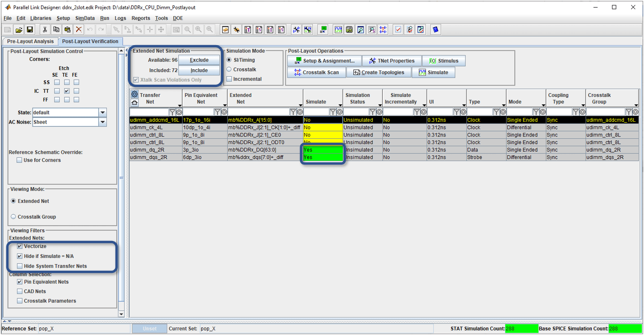Select the wrench settings icon on the toolbar
Viewport: 644px width, 335px height.
pos(236,29)
